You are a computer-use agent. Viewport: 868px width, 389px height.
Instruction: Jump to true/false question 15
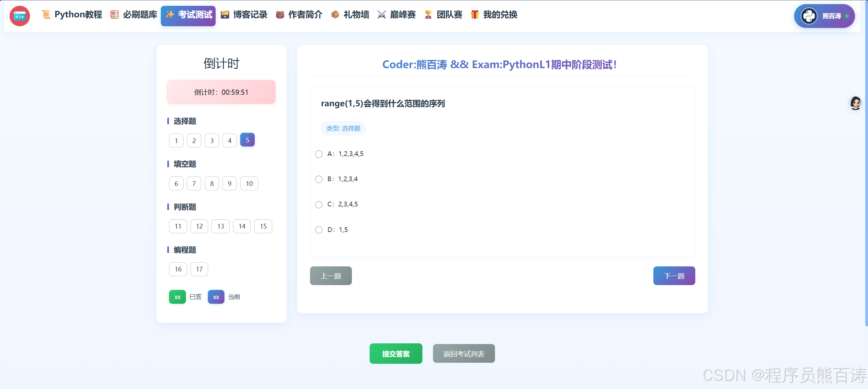[263, 226]
